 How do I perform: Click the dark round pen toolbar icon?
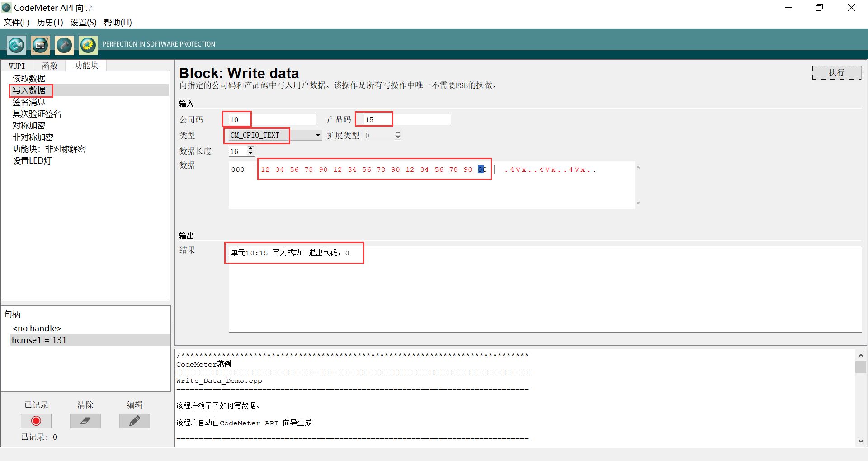pyautogui.click(x=64, y=45)
